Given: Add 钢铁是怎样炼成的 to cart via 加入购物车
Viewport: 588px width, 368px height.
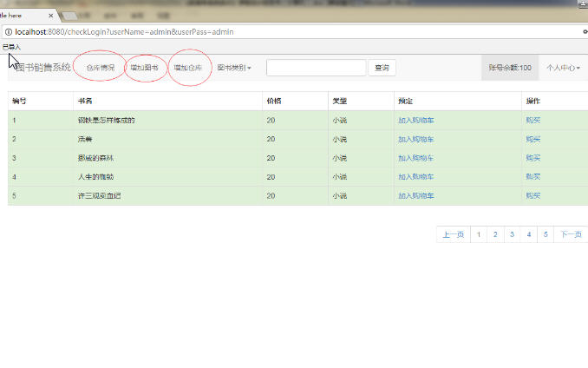Looking at the screenshot, I should [x=416, y=120].
